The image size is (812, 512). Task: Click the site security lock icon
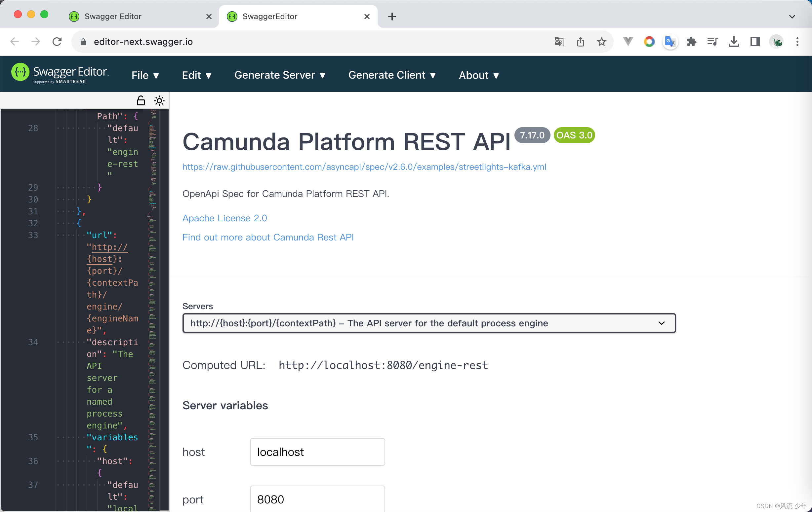pyautogui.click(x=83, y=42)
